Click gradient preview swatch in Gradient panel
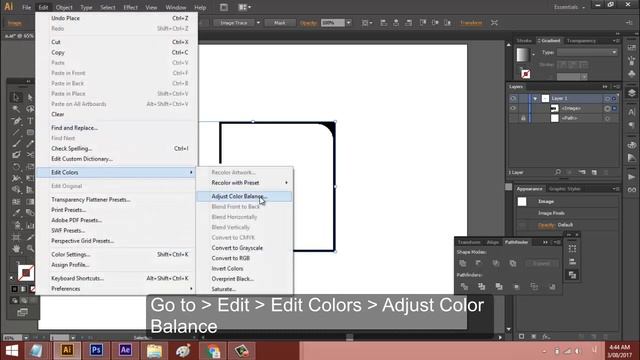Screen dimensions: 640x360 [x=522, y=55]
